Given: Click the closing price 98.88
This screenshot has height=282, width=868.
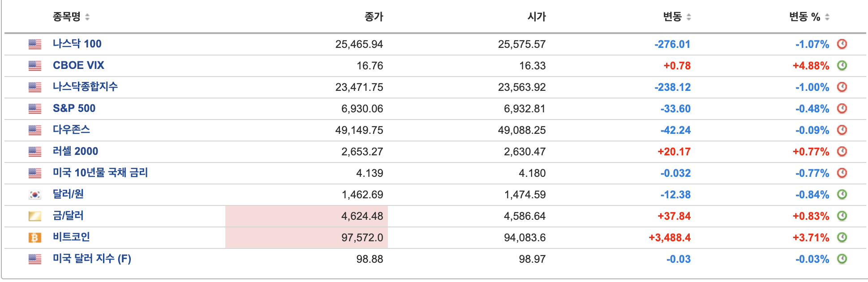Looking at the screenshot, I should 370,259.
